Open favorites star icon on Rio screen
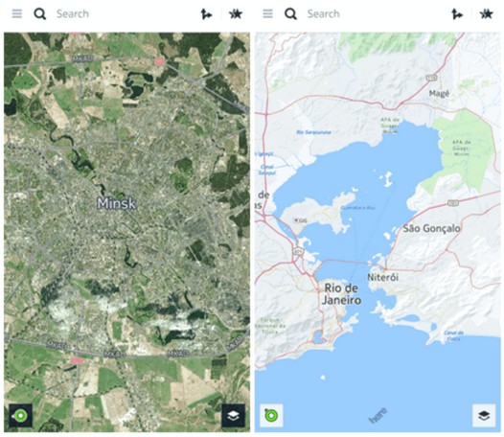 point(486,14)
